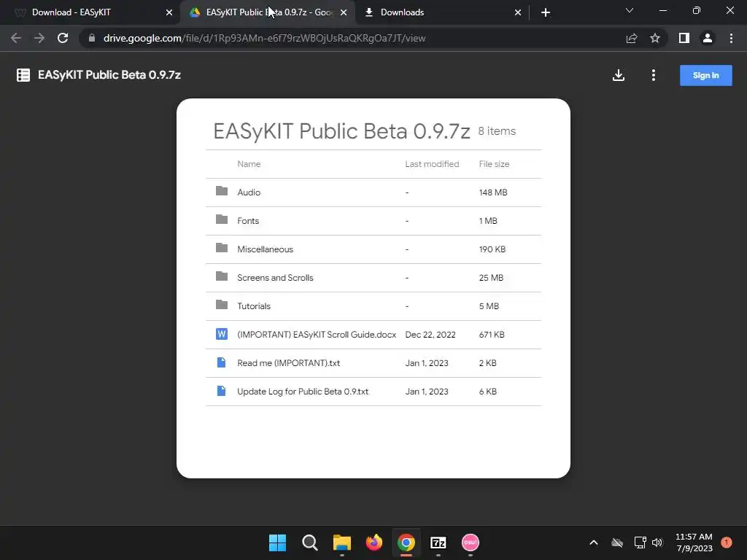Reload the current page

(x=63, y=38)
